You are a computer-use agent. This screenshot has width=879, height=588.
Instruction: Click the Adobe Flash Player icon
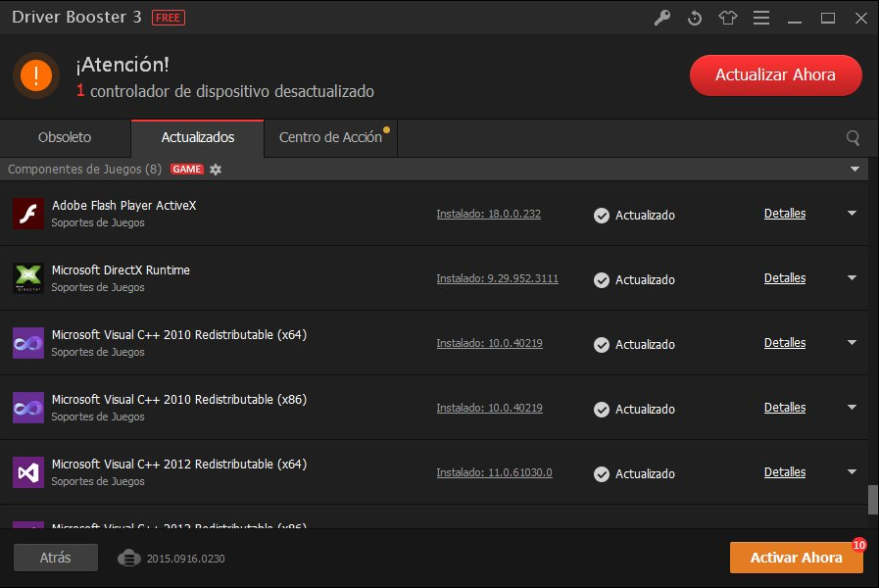(x=28, y=214)
